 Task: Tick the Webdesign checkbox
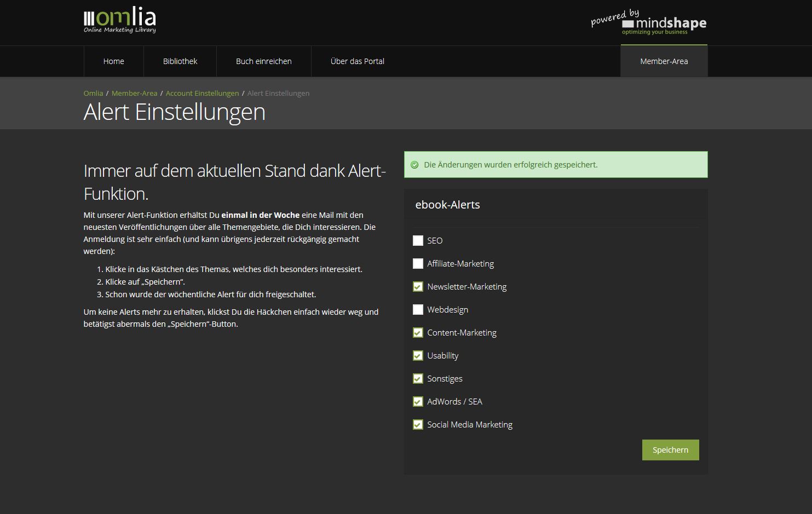(x=418, y=309)
